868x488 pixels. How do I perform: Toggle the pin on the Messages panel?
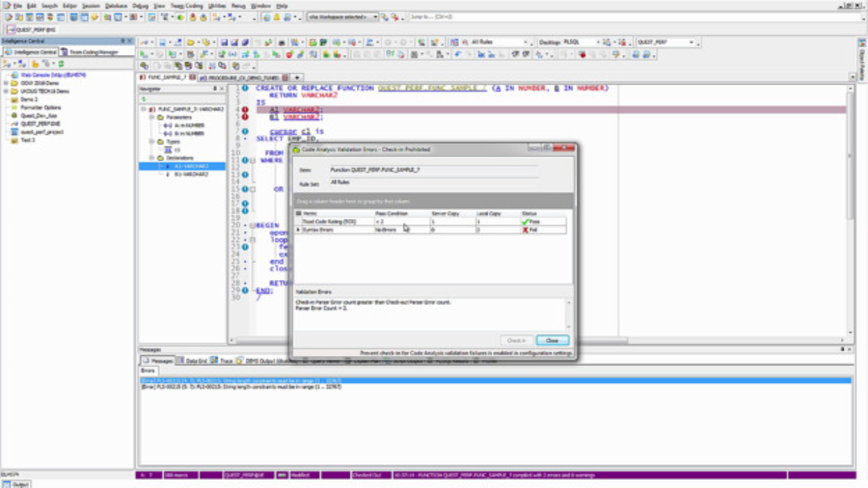(843, 349)
